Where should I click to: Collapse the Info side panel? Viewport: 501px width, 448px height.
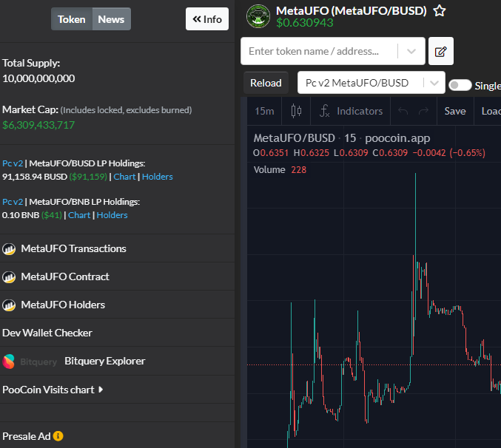pyautogui.click(x=207, y=19)
